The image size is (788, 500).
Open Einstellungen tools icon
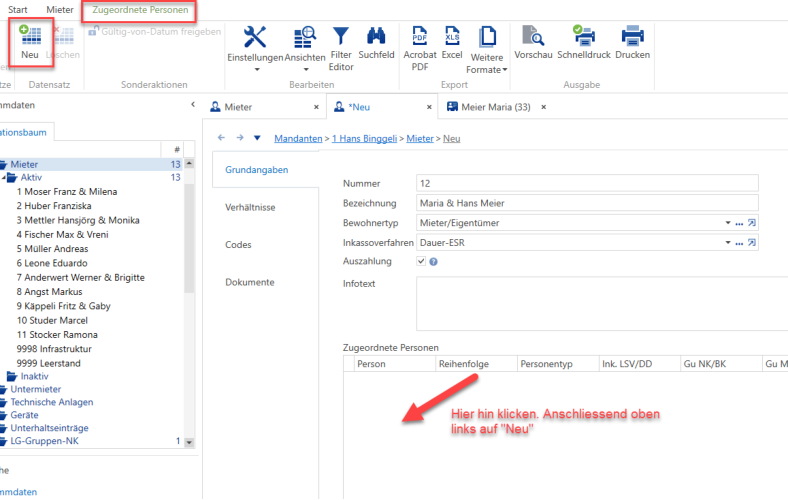point(255,37)
